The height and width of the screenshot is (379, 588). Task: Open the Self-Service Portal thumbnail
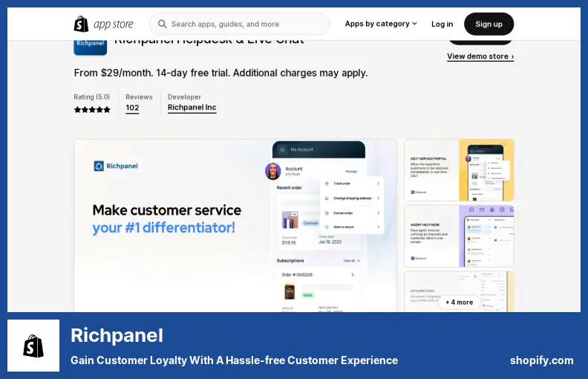tap(459, 170)
